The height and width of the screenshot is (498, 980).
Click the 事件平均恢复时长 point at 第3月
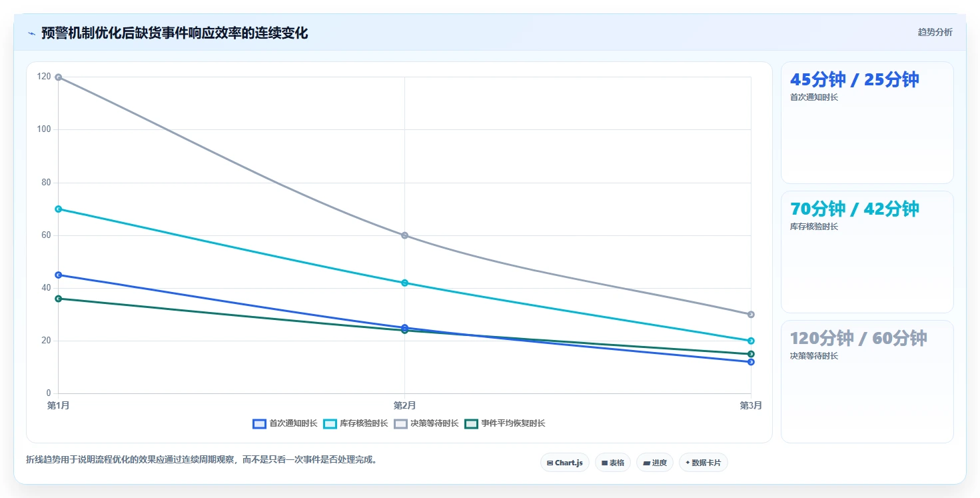[x=751, y=354]
